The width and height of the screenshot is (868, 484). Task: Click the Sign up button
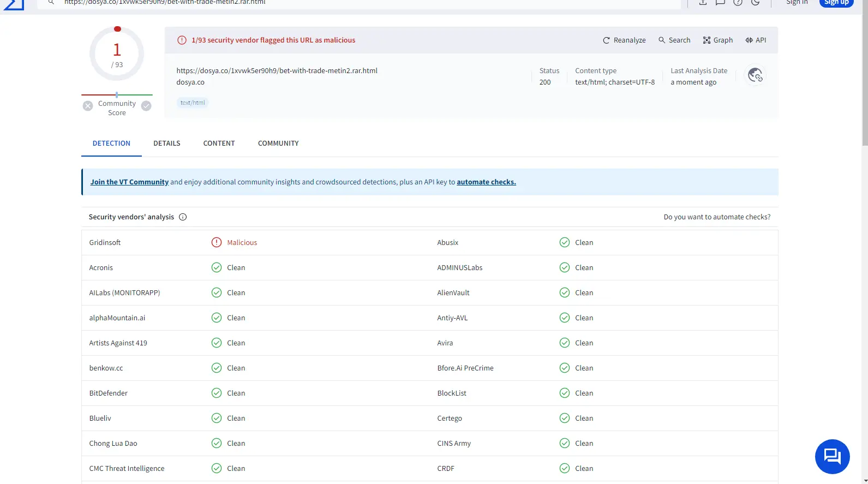coord(836,3)
